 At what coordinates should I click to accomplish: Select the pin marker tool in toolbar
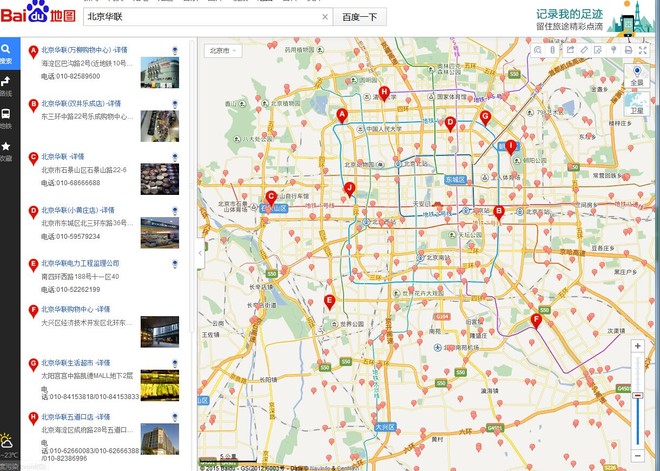(x=613, y=50)
